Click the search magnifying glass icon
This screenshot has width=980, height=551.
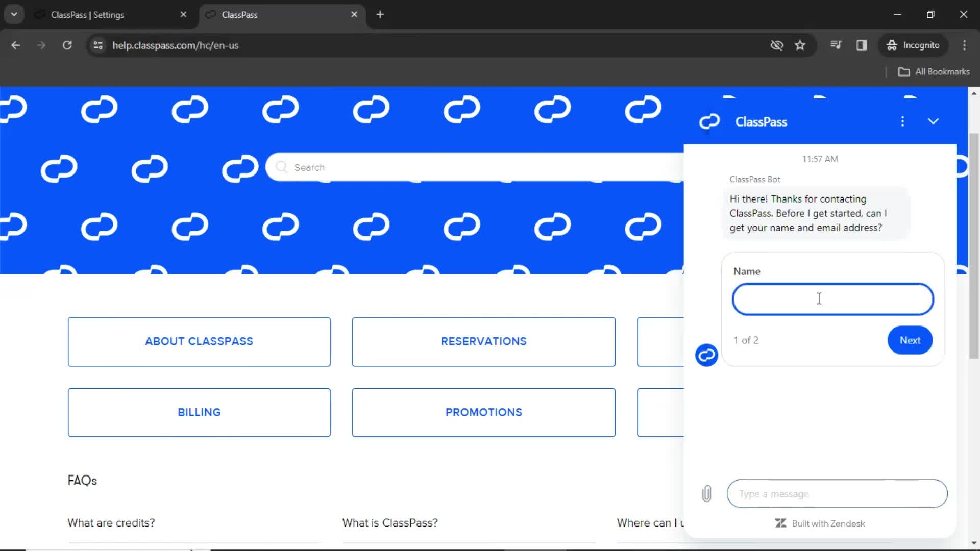[x=281, y=167]
